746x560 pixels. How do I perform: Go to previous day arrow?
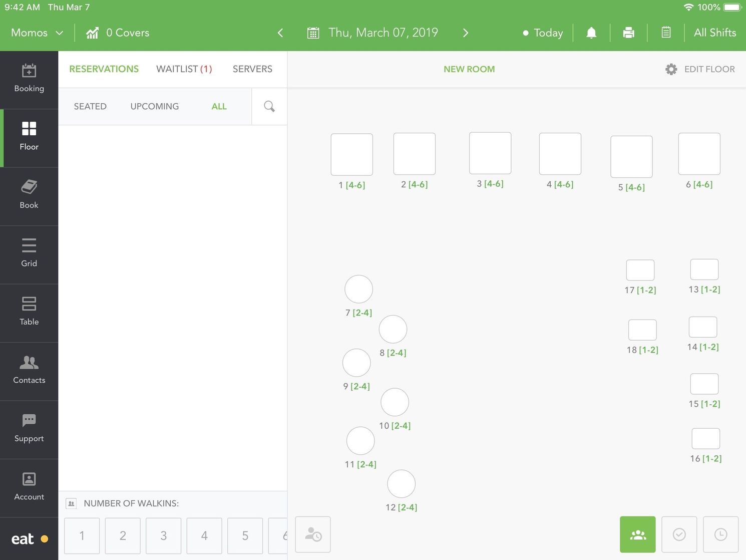pyautogui.click(x=280, y=33)
